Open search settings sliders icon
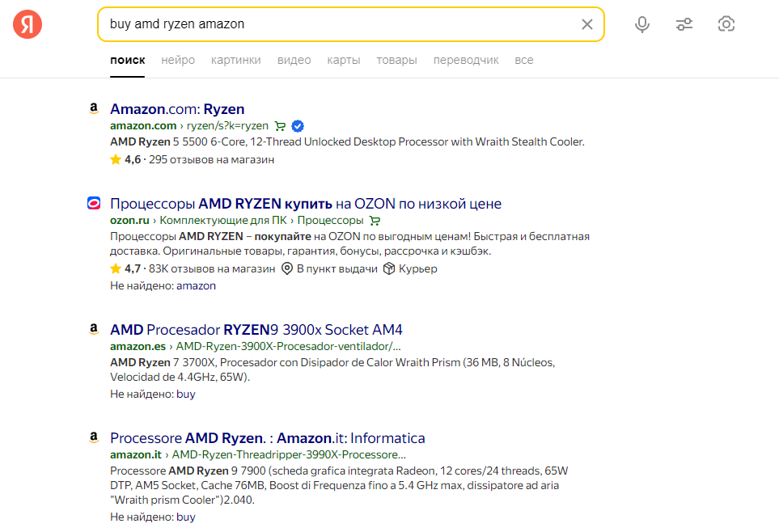779x532 pixels. tap(684, 24)
